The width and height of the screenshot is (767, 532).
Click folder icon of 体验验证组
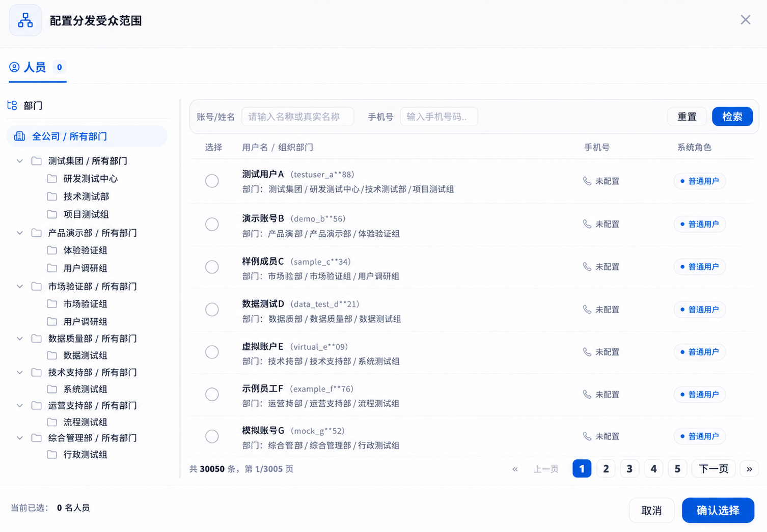52,250
